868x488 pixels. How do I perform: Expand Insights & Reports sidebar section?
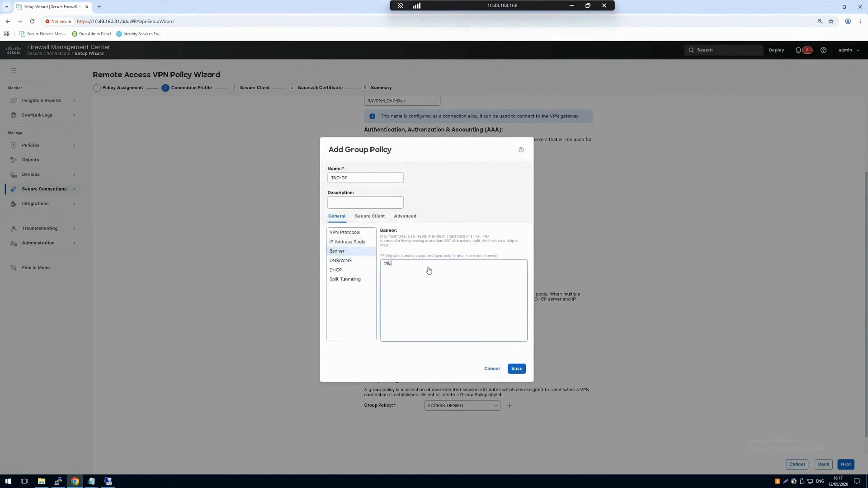coord(42,101)
